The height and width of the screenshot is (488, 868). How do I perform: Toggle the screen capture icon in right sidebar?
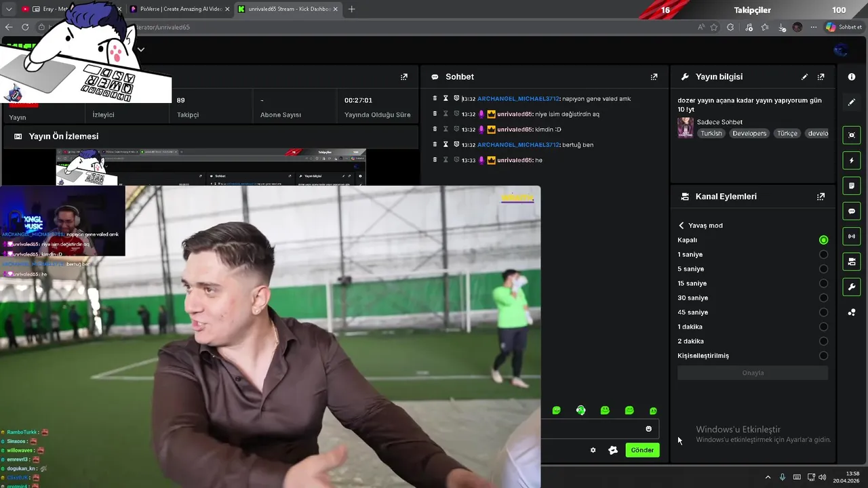852,135
